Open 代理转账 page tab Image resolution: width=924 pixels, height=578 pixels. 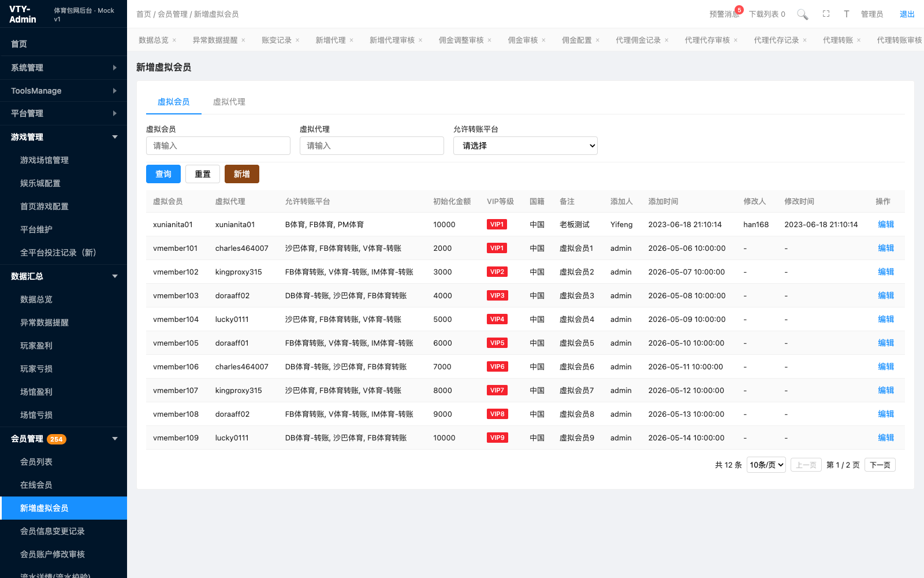click(x=838, y=40)
